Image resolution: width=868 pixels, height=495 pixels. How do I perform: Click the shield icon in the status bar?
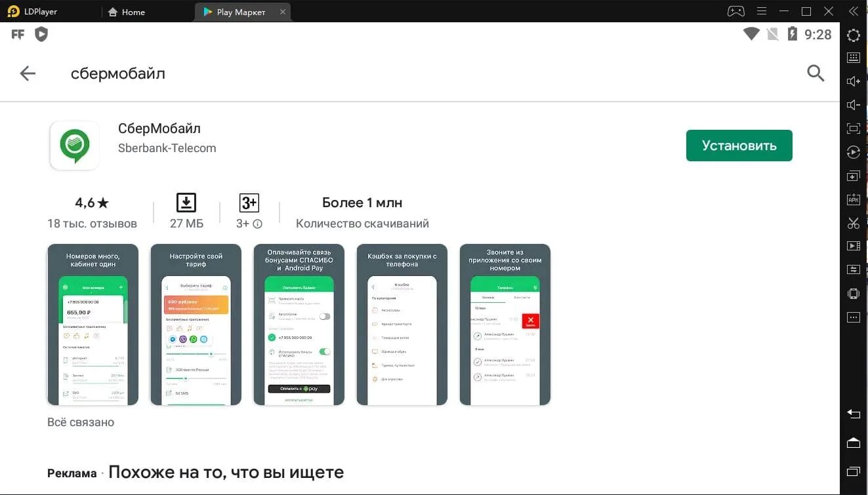(x=41, y=34)
